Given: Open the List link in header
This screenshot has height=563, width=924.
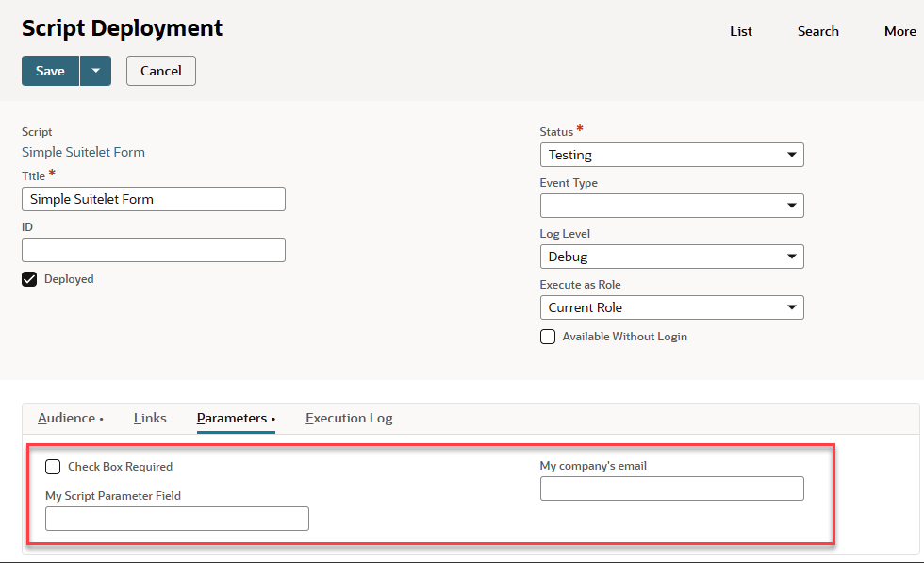Looking at the screenshot, I should 740,31.
